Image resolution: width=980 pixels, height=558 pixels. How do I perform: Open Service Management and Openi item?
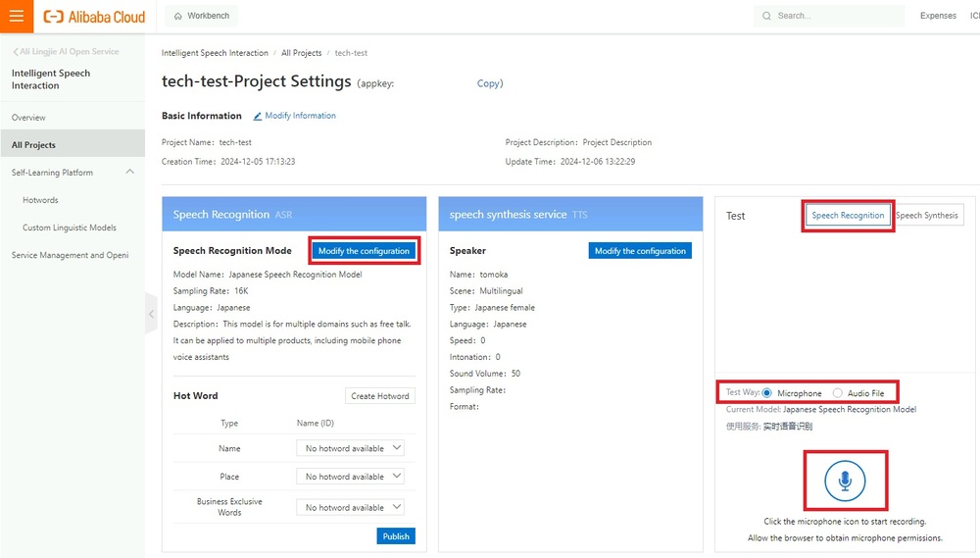point(70,255)
